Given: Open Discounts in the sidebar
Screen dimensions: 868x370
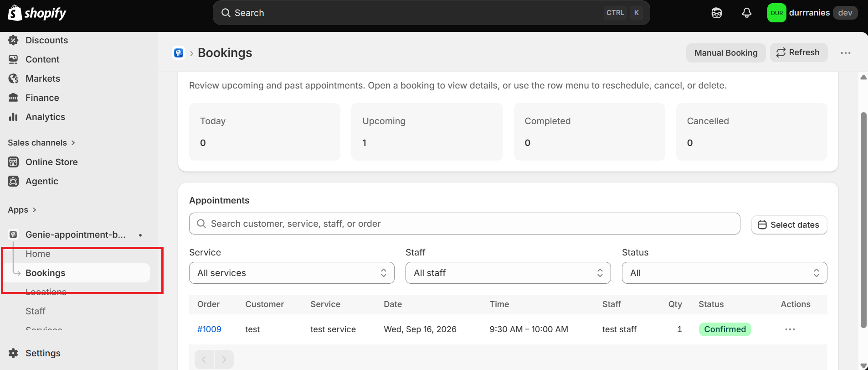Looking at the screenshot, I should (x=46, y=40).
